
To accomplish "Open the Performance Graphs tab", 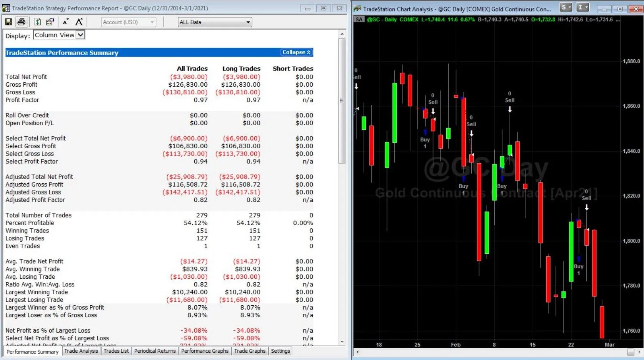I will point(205,351).
